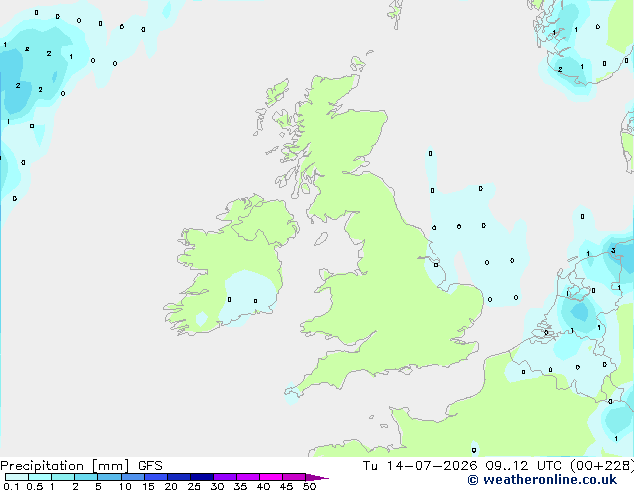Click the '3' precipitation value near Germany
634x490 pixels.
613,251
